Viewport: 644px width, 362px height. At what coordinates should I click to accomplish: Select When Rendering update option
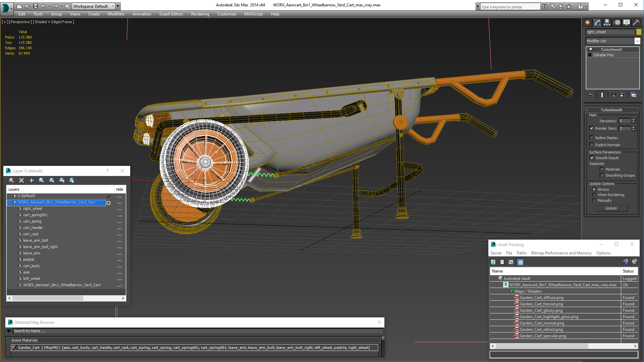594,194
